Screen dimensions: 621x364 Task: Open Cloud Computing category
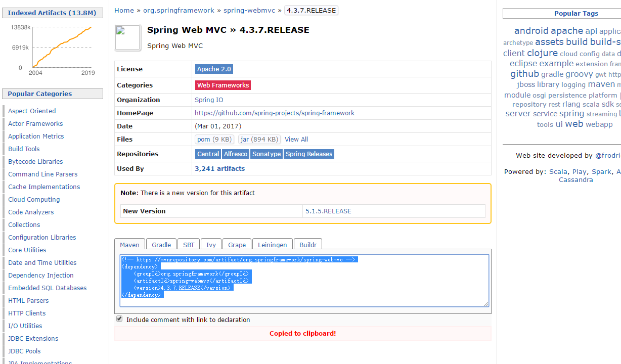pos(34,200)
